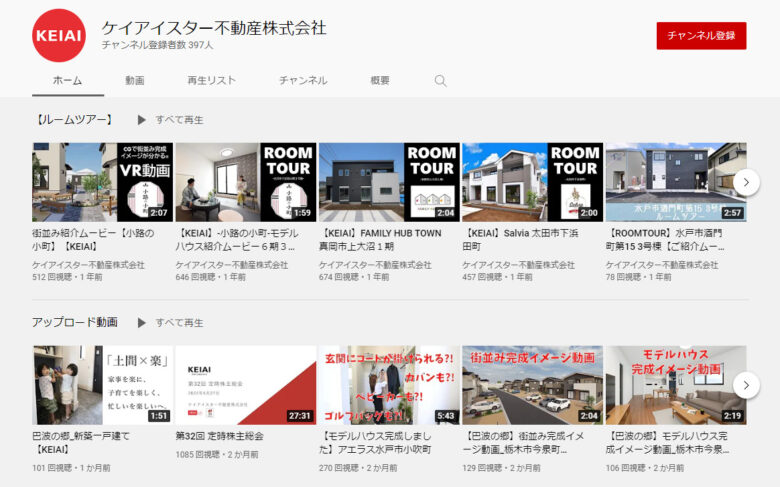780x487 pixels.
Task: Click channel name under the 674 回視聴 video
Action: (375, 265)
